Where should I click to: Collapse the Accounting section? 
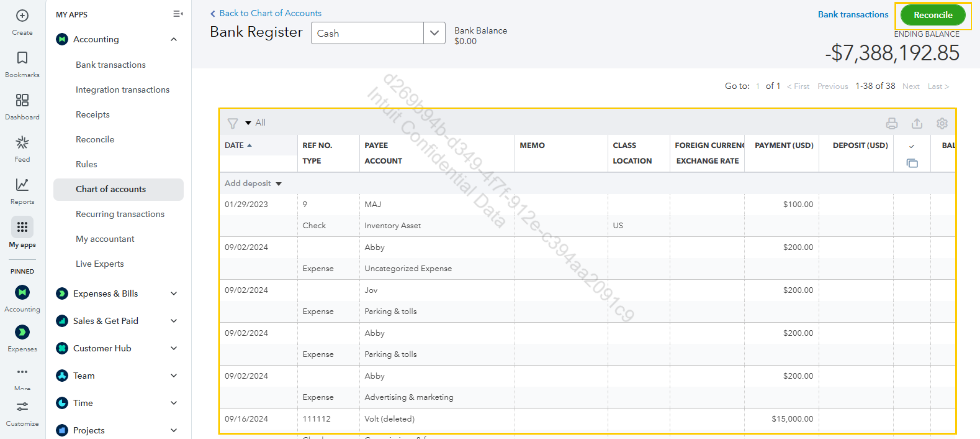pos(174,39)
